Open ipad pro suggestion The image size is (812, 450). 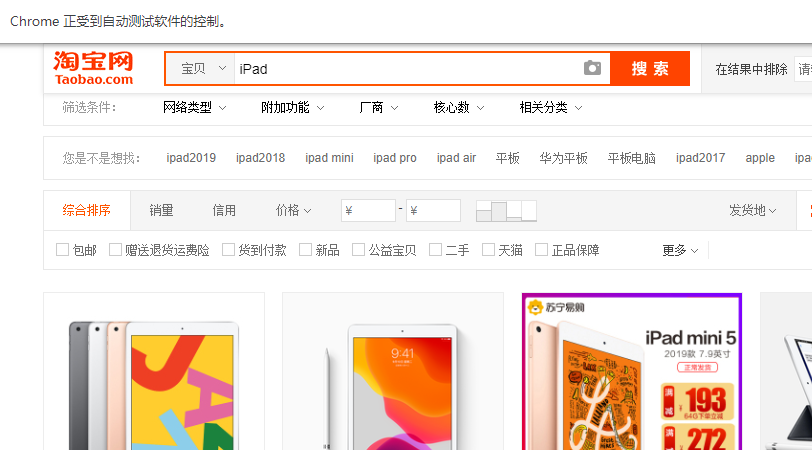tap(395, 158)
